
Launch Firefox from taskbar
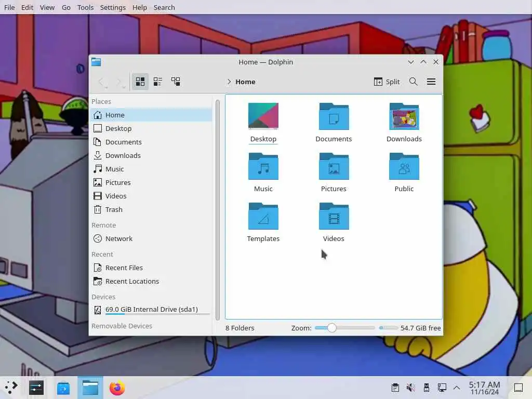[x=117, y=388]
